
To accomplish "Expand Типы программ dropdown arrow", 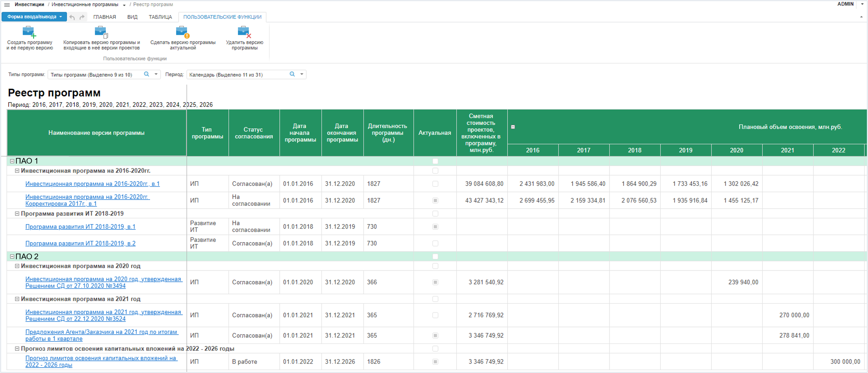I will (156, 74).
